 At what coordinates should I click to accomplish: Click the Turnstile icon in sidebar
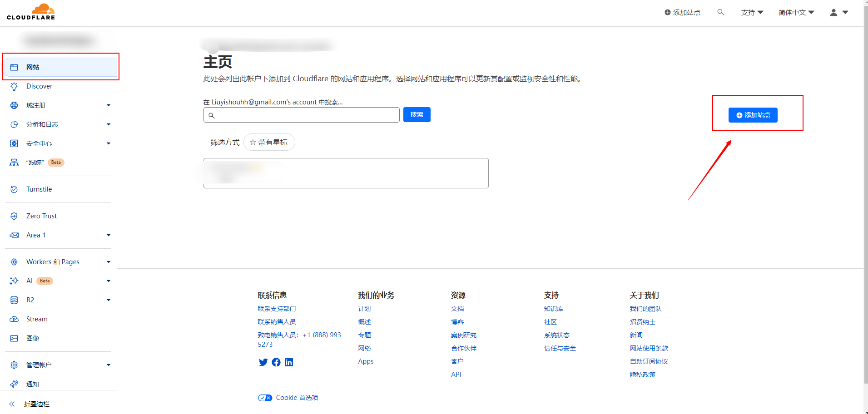(14, 189)
